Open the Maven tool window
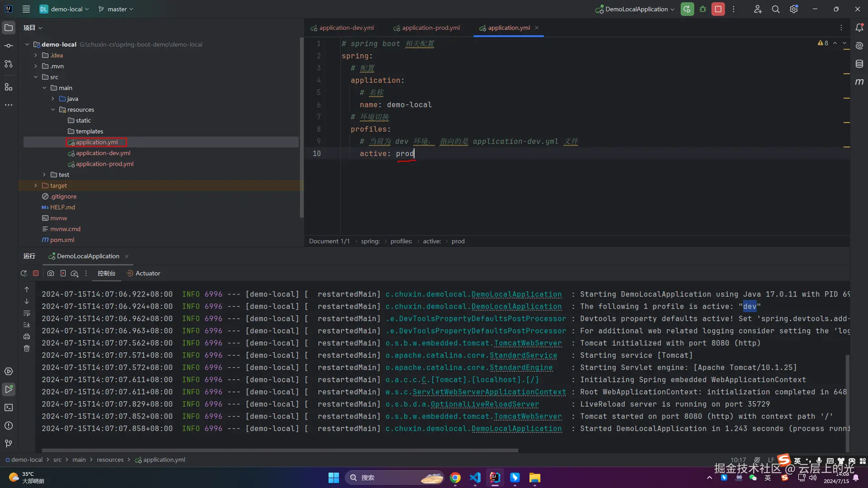Viewport: 868px width, 488px height. (859, 82)
